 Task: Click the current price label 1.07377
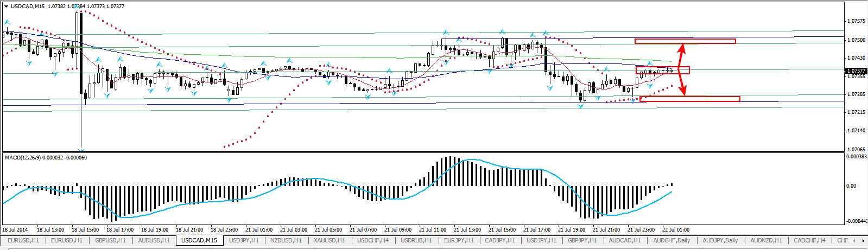pos(855,70)
